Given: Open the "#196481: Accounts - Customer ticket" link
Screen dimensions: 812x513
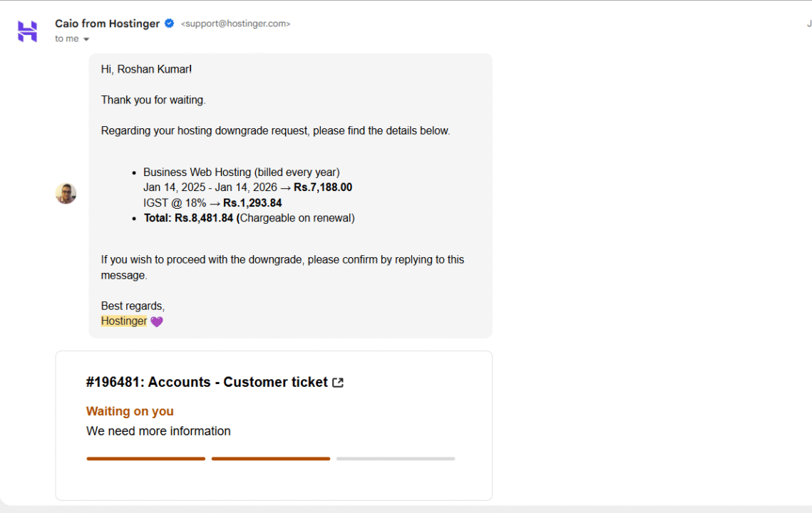Looking at the screenshot, I should pos(207,382).
